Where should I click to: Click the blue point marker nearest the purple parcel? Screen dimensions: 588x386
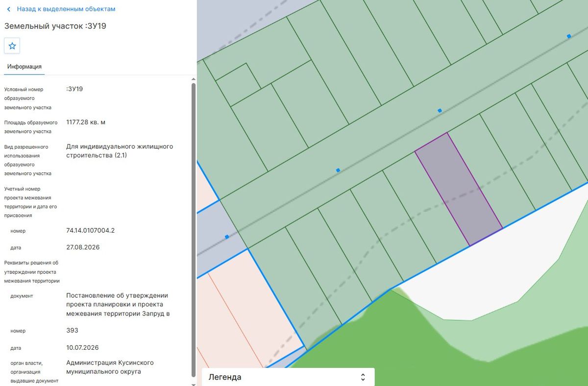pos(440,111)
